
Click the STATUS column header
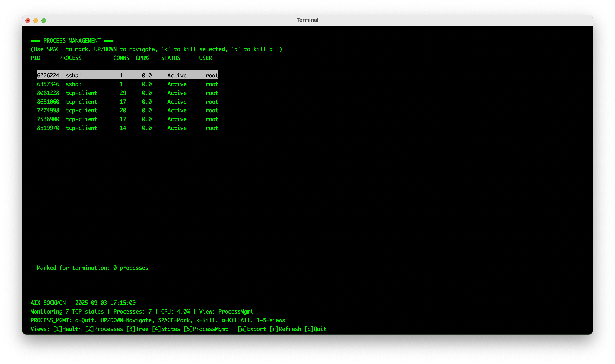pos(171,58)
